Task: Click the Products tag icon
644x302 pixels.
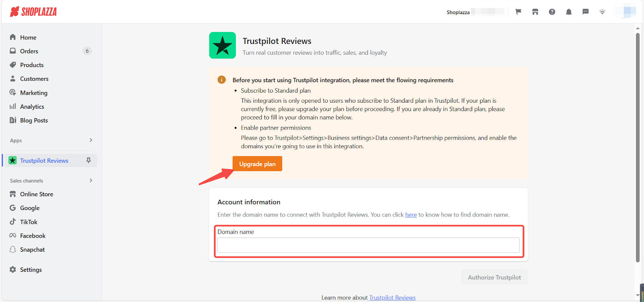Action: [x=13, y=65]
